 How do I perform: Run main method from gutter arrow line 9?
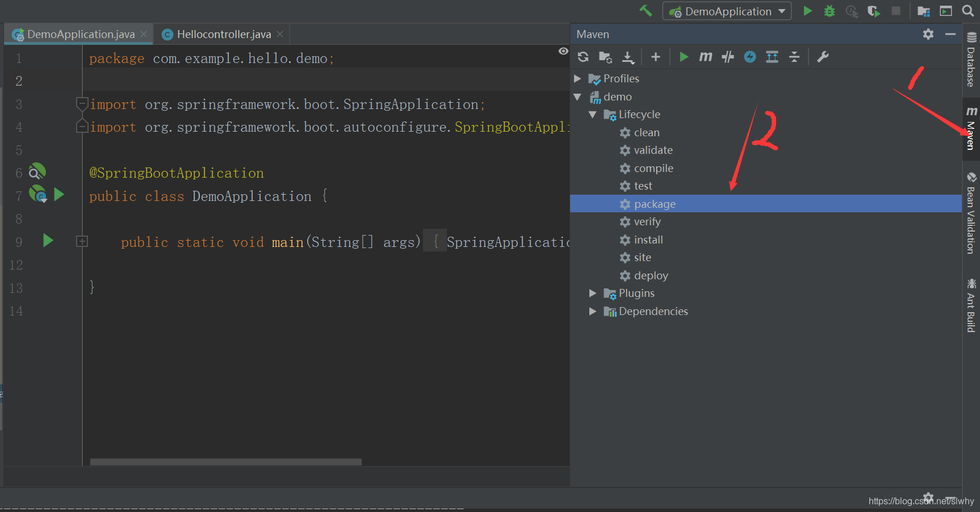tap(48, 241)
